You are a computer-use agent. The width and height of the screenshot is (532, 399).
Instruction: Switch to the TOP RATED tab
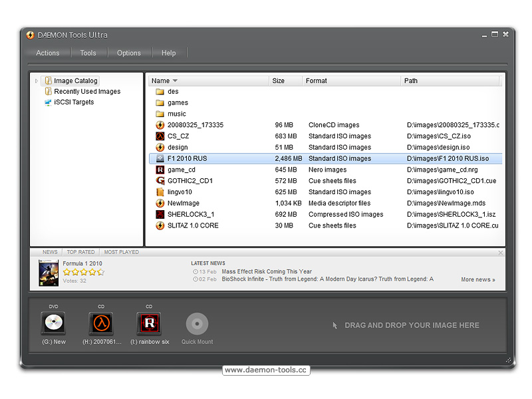click(x=80, y=252)
